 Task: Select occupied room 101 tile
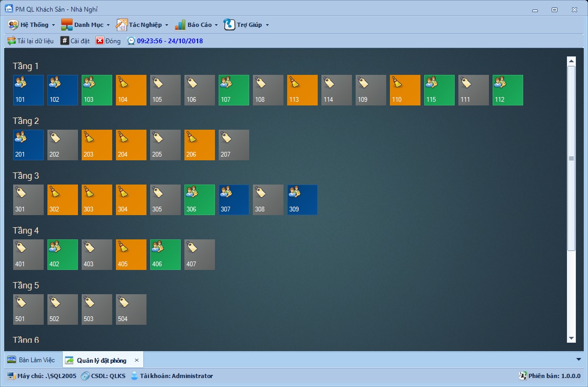[28, 90]
